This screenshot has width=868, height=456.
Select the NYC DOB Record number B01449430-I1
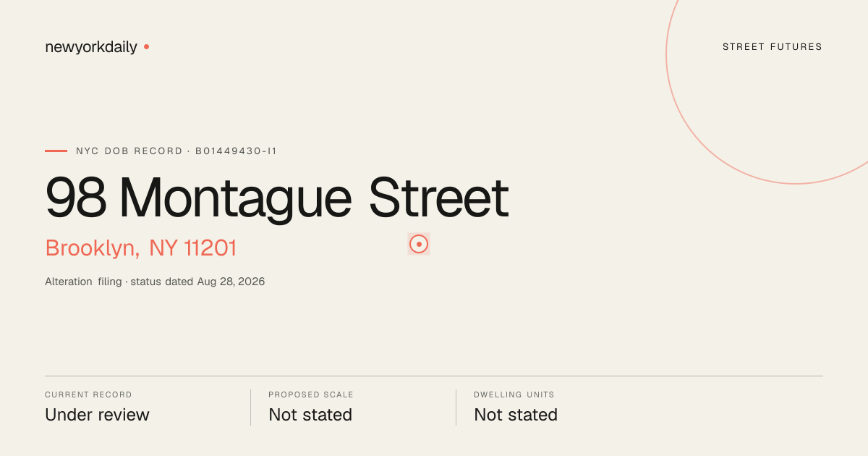coord(237,151)
